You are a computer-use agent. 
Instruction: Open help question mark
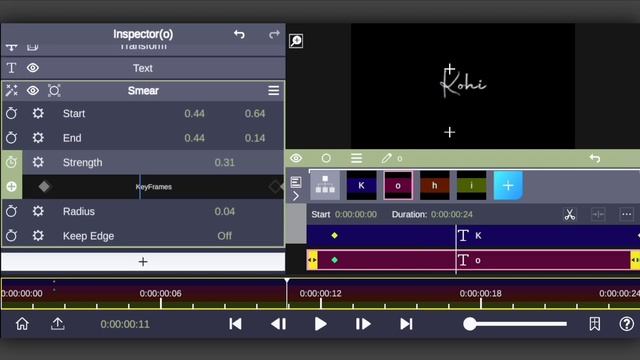coord(627,324)
